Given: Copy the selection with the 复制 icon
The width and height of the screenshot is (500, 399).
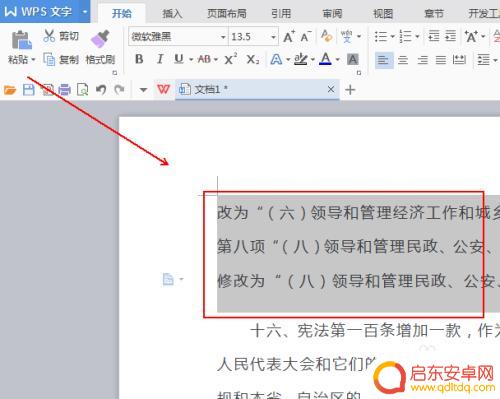Looking at the screenshot, I should click(x=49, y=60).
